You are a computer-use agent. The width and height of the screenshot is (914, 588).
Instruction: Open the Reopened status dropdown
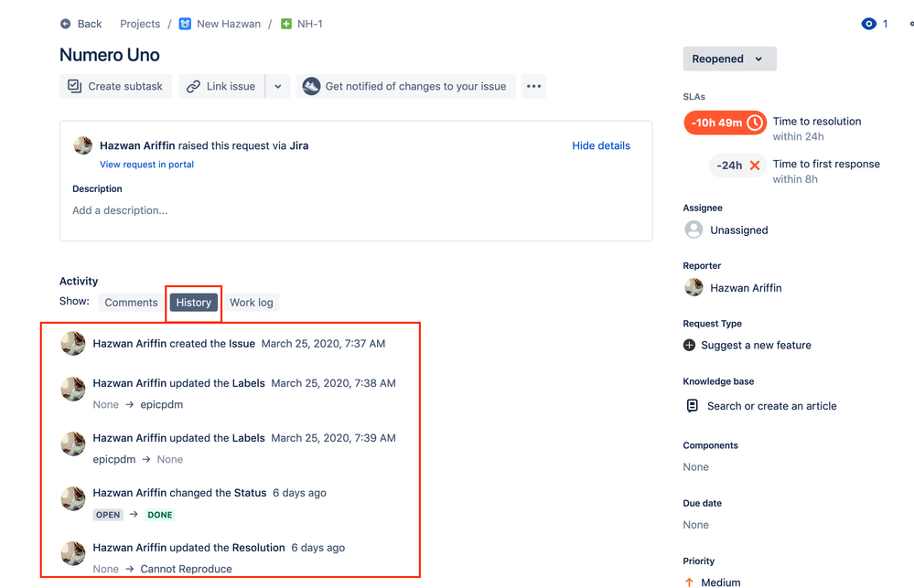(729, 59)
